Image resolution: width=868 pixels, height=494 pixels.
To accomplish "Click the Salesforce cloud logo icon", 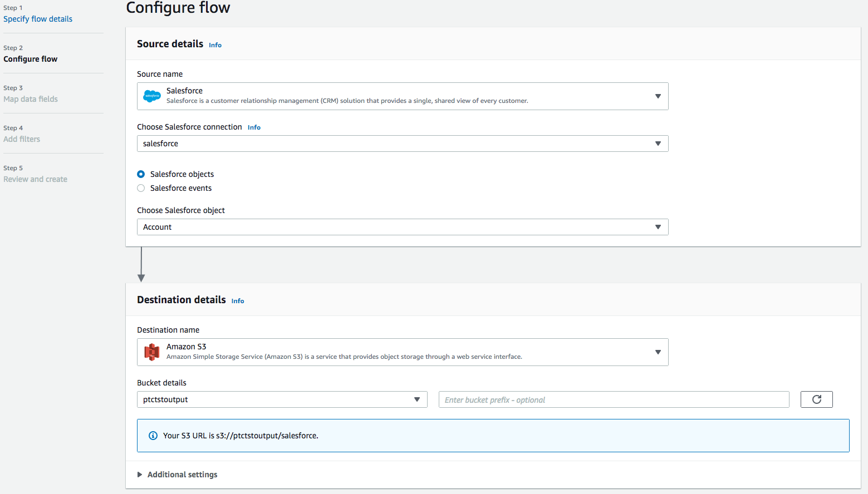I will [152, 96].
